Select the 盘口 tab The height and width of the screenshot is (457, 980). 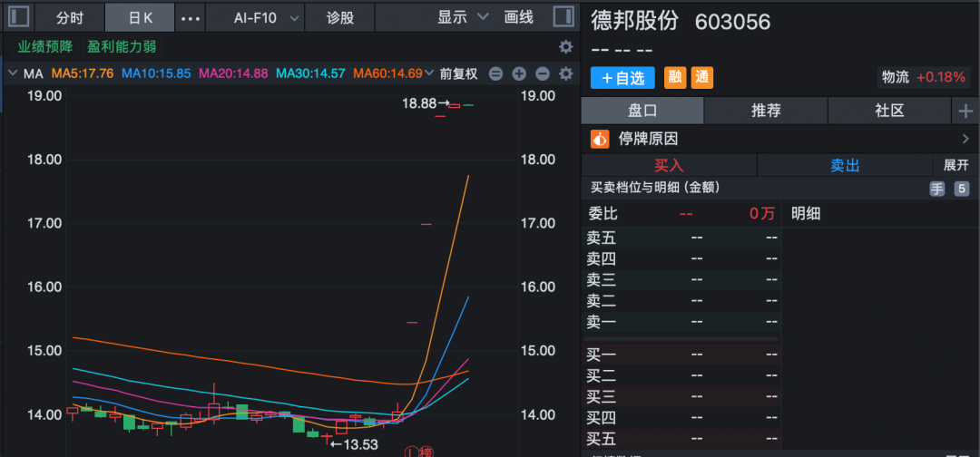pos(642,112)
